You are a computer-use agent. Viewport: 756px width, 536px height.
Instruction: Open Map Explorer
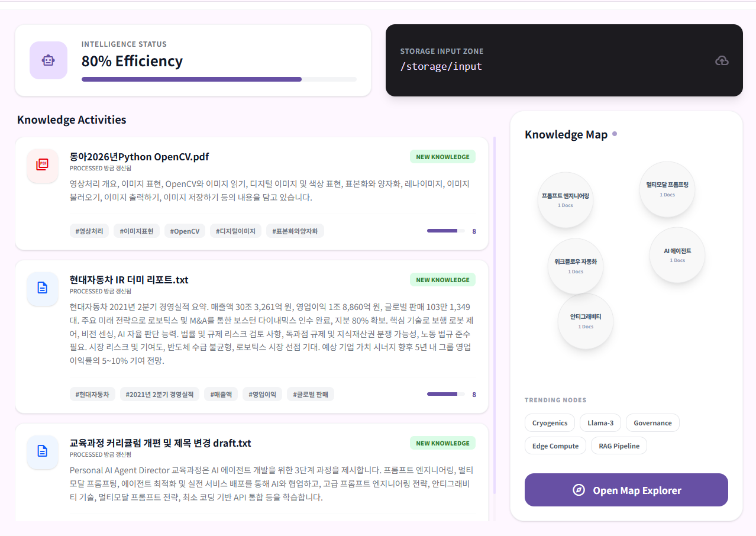(x=626, y=490)
